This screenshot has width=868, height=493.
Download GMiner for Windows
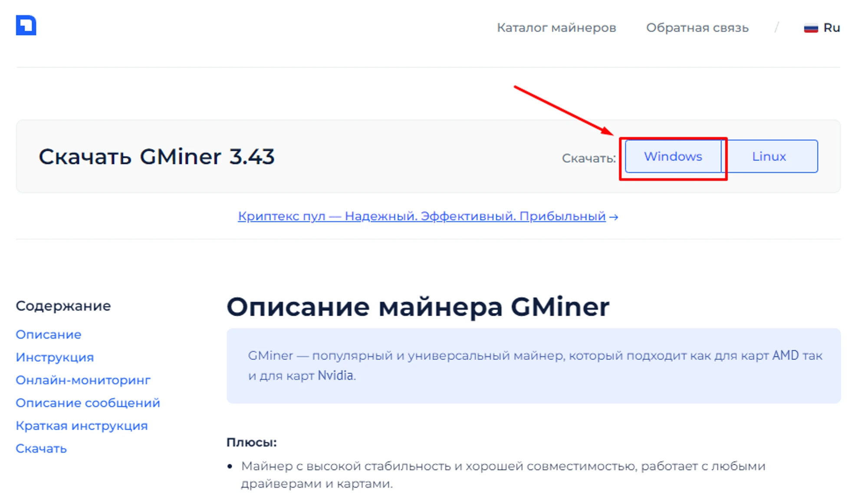pyautogui.click(x=673, y=157)
